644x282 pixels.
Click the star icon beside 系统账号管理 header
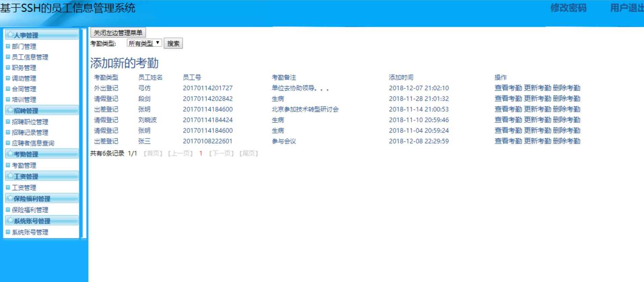click(x=10, y=220)
